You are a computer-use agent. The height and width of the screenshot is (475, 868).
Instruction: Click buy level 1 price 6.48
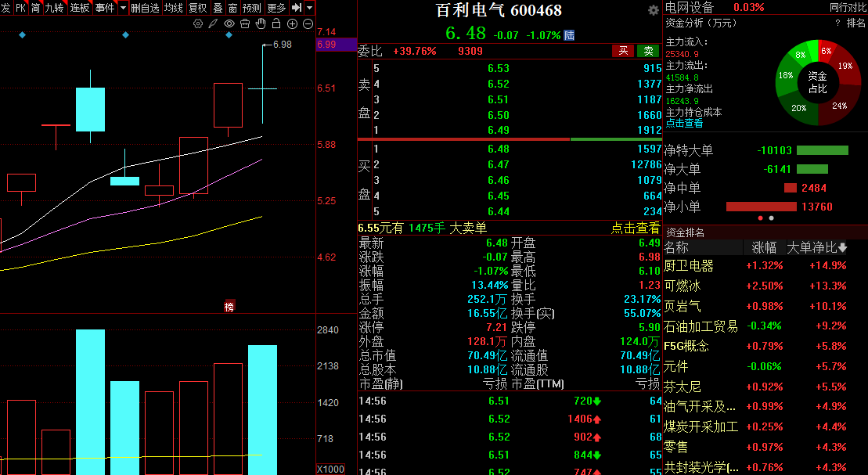click(499, 149)
